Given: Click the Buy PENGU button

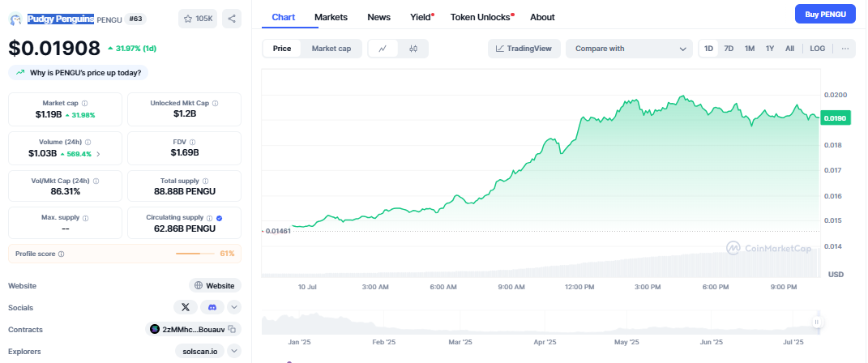Looking at the screenshot, I should coord(825,14).
